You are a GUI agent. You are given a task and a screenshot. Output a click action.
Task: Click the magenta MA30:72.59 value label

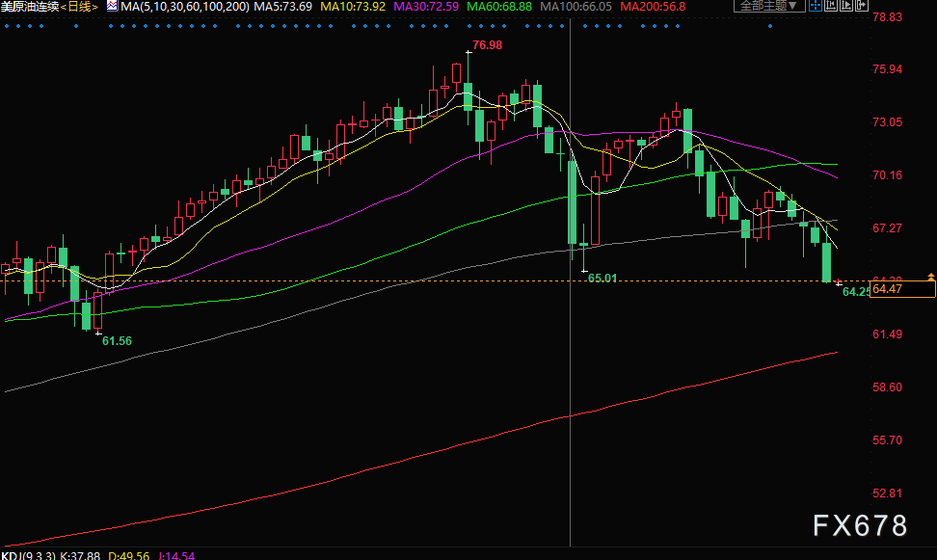pyautogui.click(x=426, y=7)
